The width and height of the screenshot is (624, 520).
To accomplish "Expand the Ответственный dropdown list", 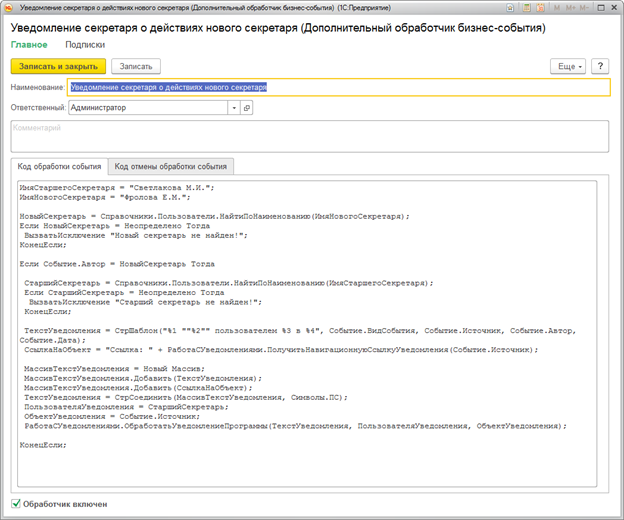I will pyautogui.click(x=233, y=107).
